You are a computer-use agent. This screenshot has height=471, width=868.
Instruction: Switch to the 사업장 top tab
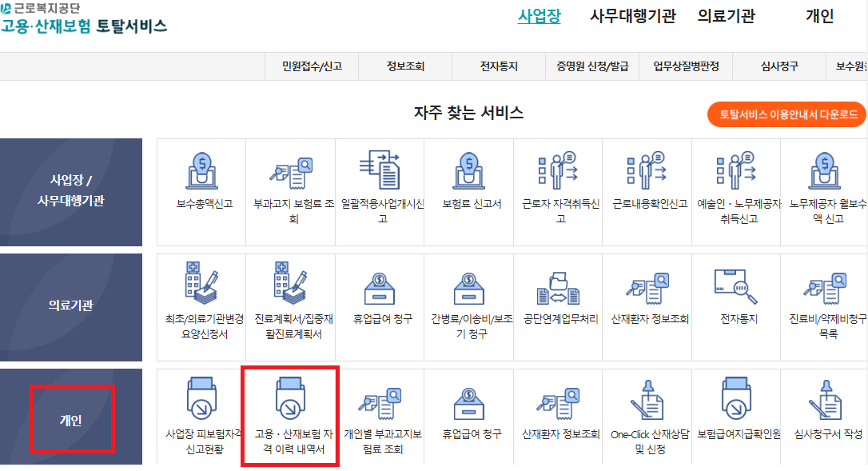pos(540,16)
